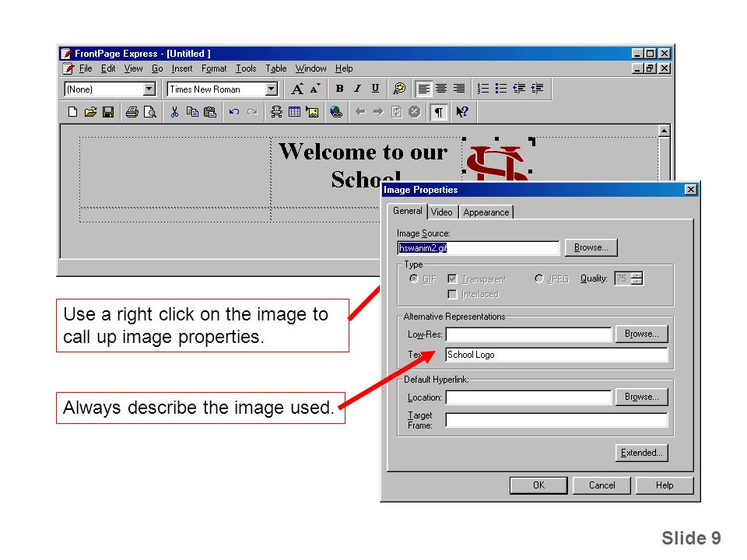The image size is (747, 560).
Task: Click Decrease Indent icon
Action: coord(519,89)
